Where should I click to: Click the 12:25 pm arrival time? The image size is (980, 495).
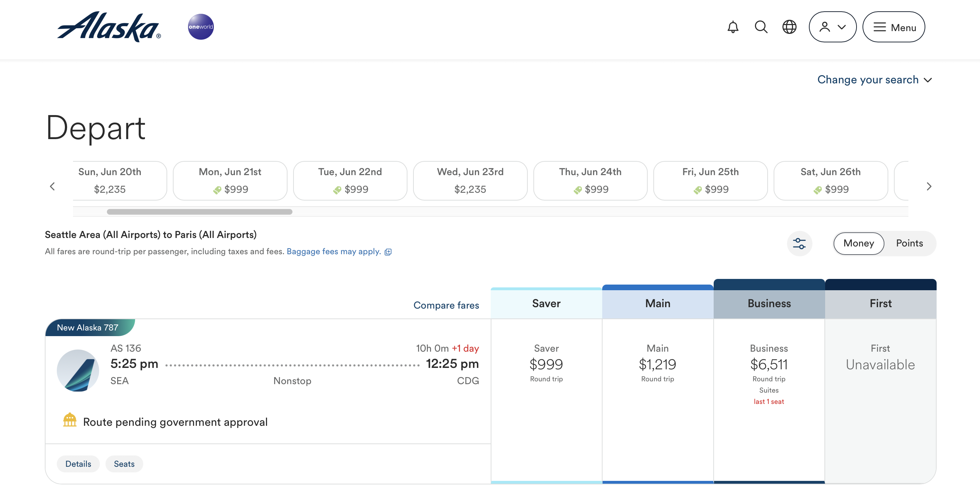[x=452, y=364]
